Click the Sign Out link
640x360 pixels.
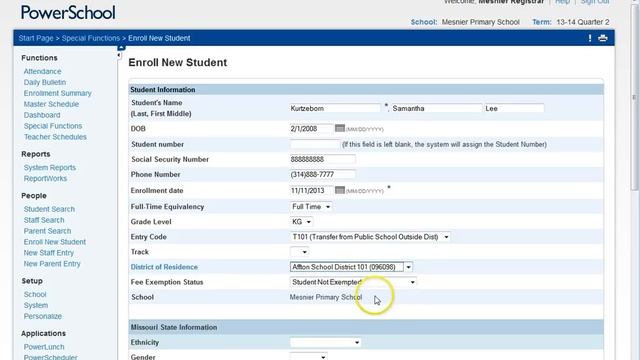(x=595, y=2)
